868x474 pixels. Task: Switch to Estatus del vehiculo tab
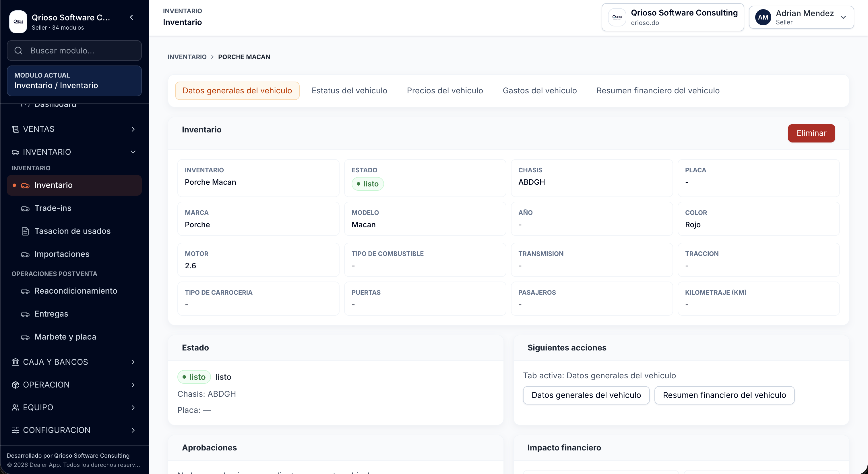coord(349,91)
